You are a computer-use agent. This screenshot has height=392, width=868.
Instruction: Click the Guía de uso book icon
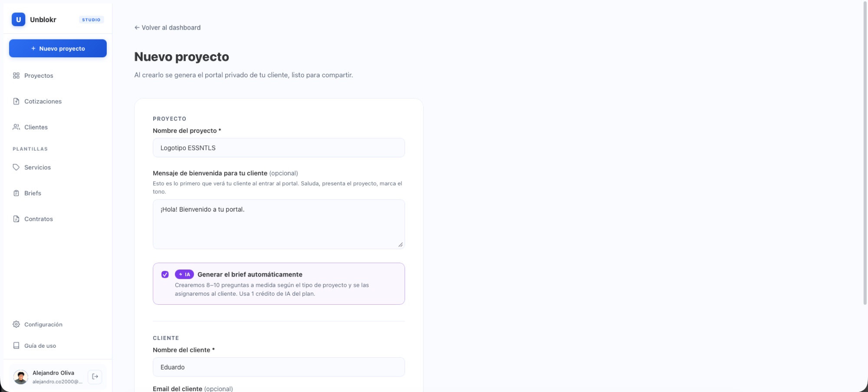click(x=16, y=346)
